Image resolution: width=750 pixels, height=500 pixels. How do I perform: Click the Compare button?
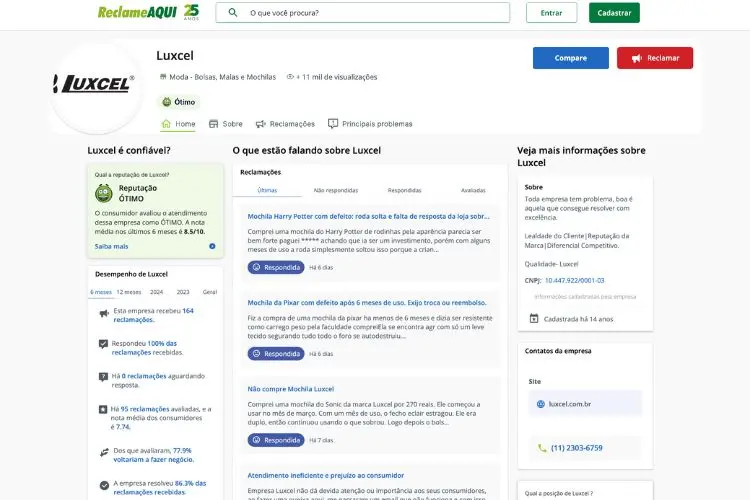tap(571, 58)
